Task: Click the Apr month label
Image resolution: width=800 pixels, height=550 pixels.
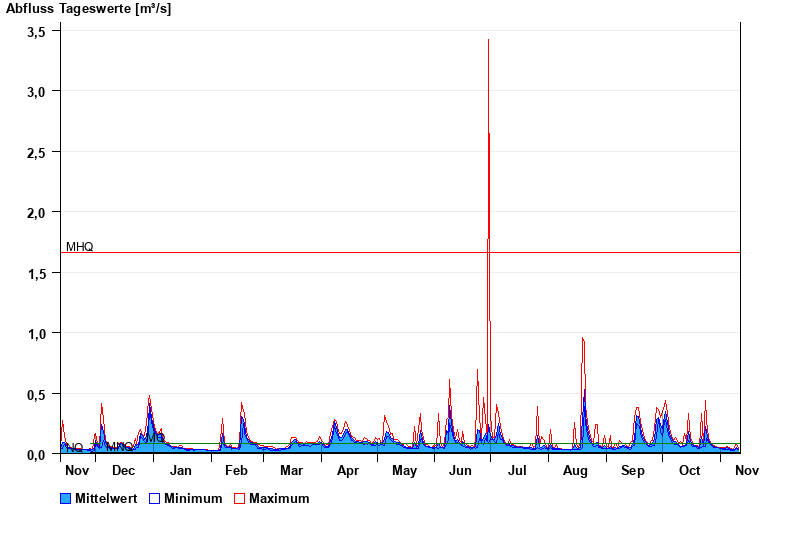Action: click(348, 471)
